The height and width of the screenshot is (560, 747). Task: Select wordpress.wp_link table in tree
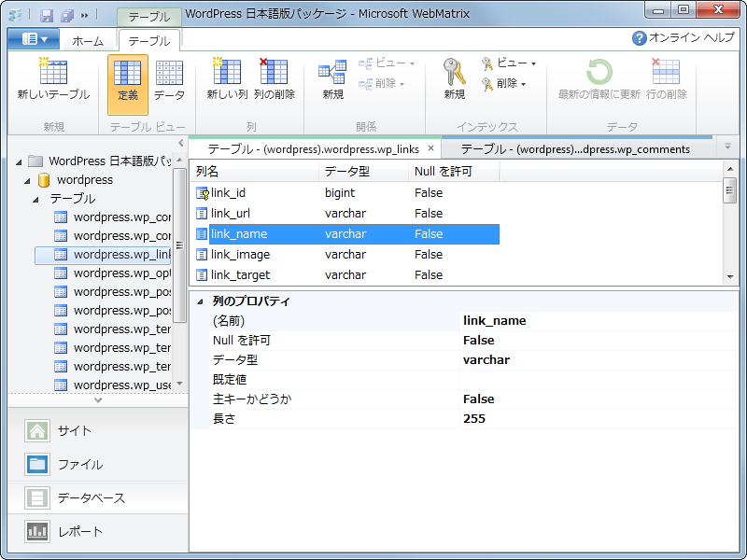[103, 255]
